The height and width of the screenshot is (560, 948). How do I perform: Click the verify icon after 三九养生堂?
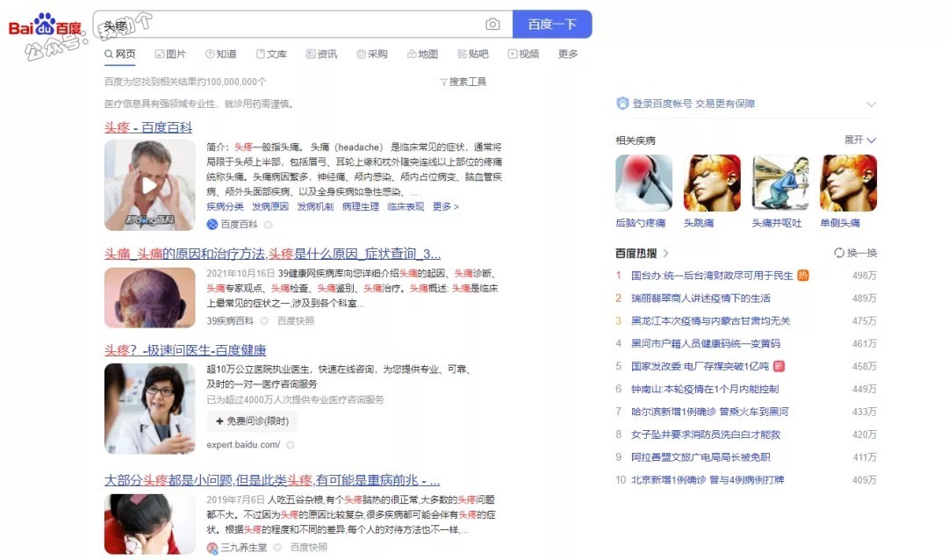276,548
